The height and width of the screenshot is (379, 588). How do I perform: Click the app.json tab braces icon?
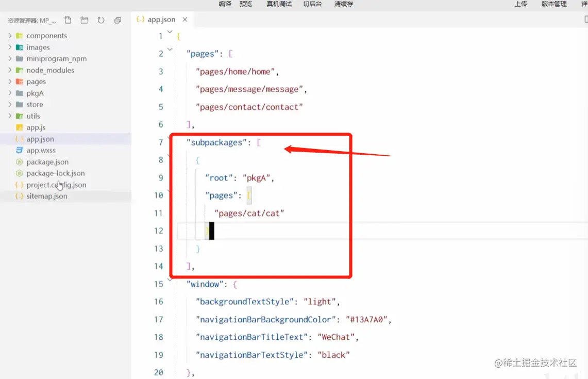140,19
